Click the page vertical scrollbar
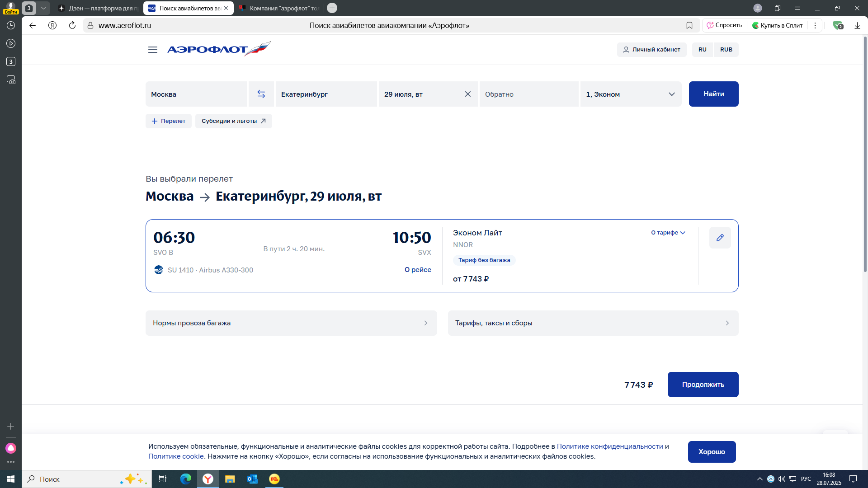 pos(865,154)
